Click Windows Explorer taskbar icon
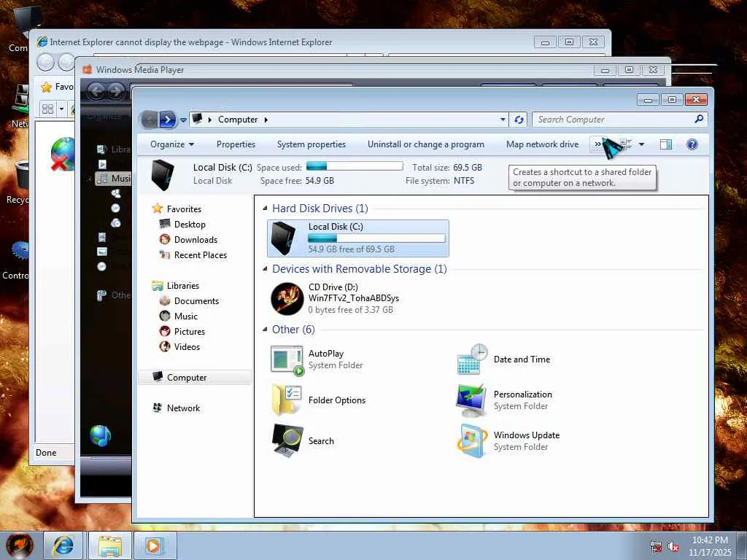747x560 pixels. click(109, 545)
